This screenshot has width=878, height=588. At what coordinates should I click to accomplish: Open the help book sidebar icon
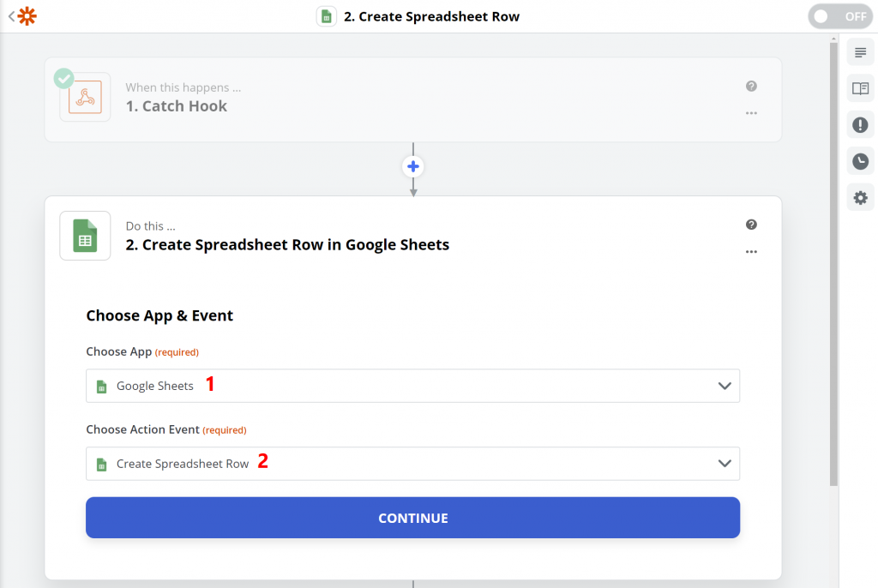(860, 88)
